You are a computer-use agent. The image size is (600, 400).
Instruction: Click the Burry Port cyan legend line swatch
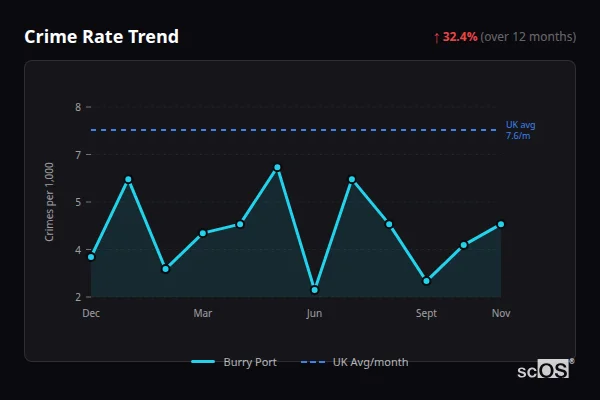coord(203,362)
